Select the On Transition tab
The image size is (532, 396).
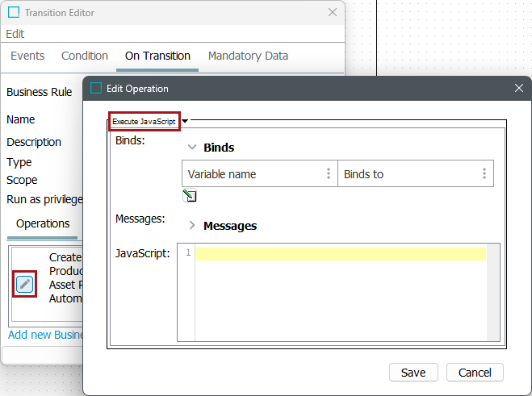pyautogui.click(x=157, y=56)
